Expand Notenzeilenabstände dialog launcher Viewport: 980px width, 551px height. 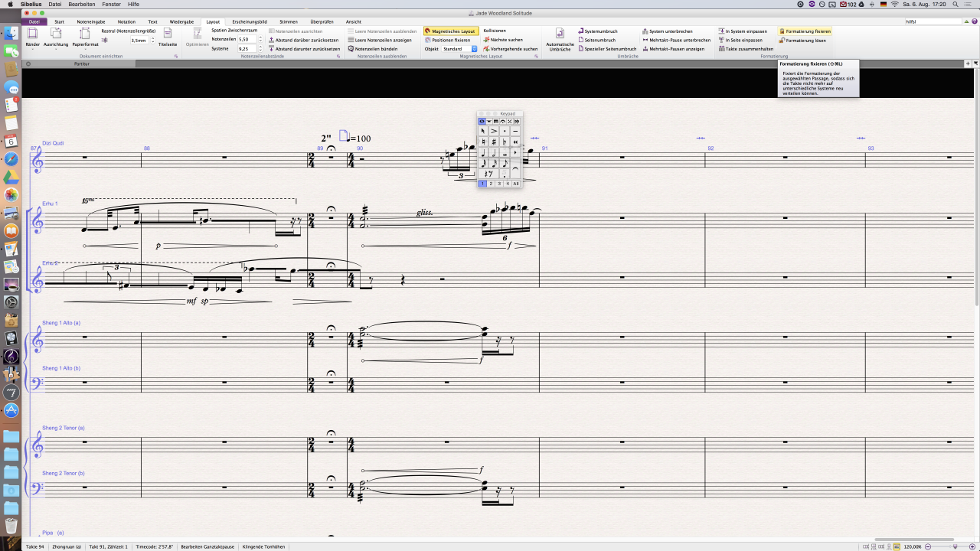(x=338, y=56)
